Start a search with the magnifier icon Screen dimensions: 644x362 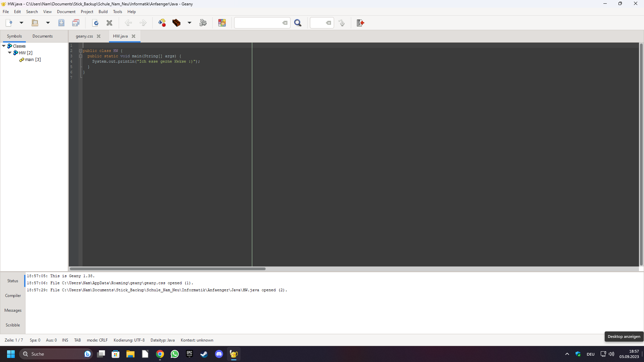298,23
